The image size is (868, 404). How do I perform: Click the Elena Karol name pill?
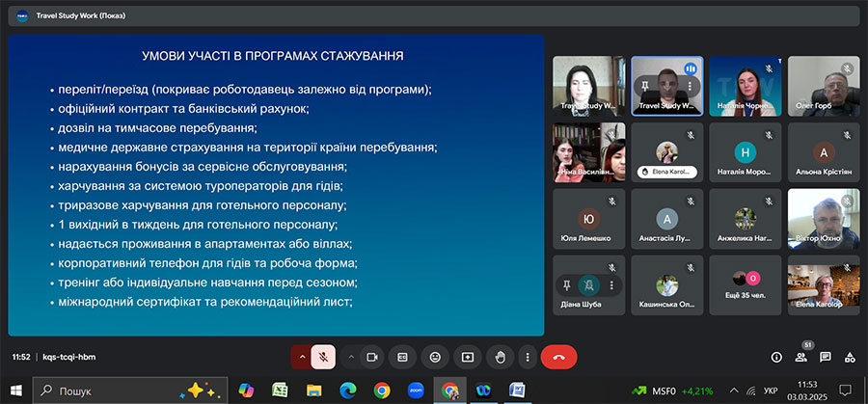tap(667, 173)
